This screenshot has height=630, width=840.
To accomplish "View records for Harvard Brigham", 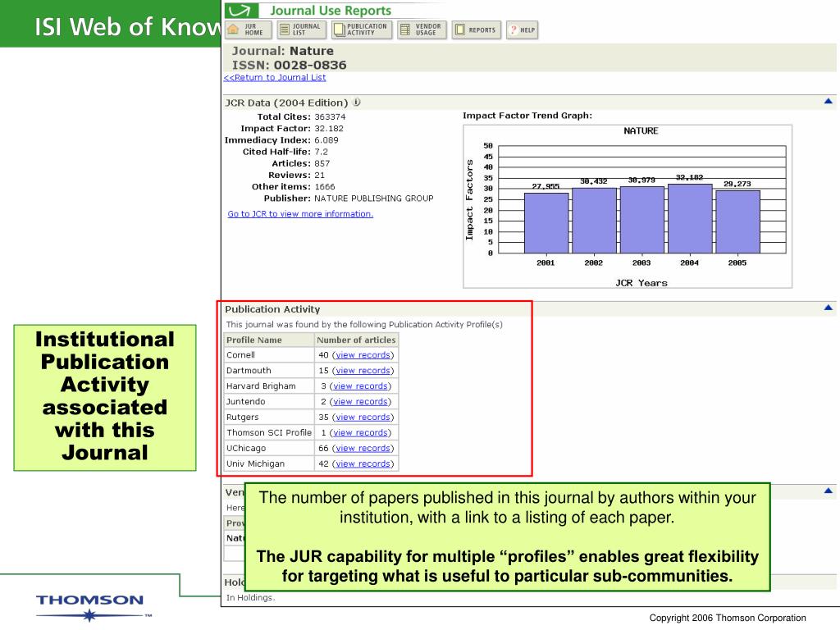I will coord(360,386).
